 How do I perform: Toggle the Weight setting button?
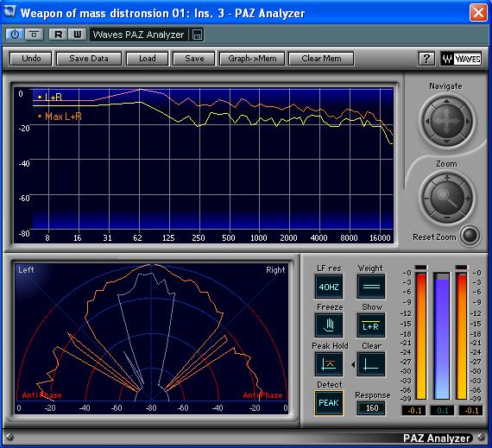click(x=371, y=287)
